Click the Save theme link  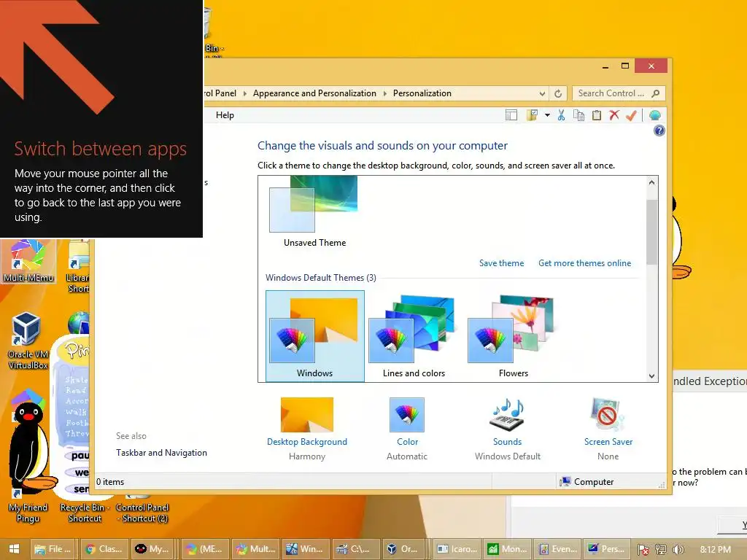(501, 263)
